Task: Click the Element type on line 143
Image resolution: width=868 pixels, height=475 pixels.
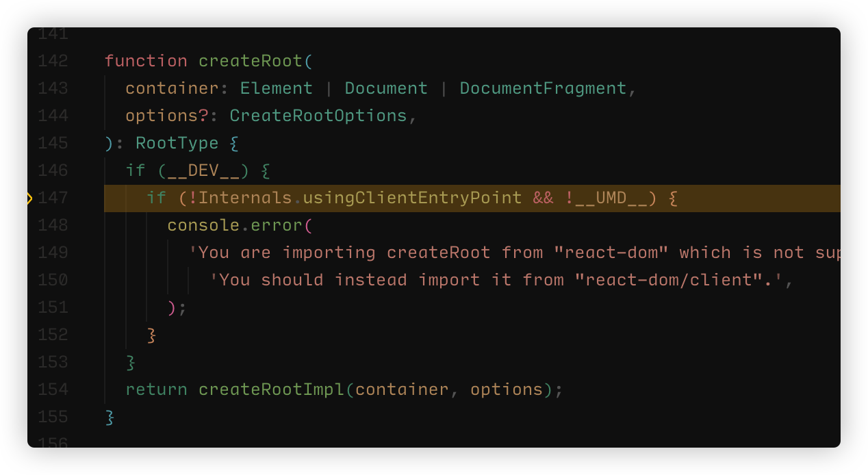Action: coord(277,88)
